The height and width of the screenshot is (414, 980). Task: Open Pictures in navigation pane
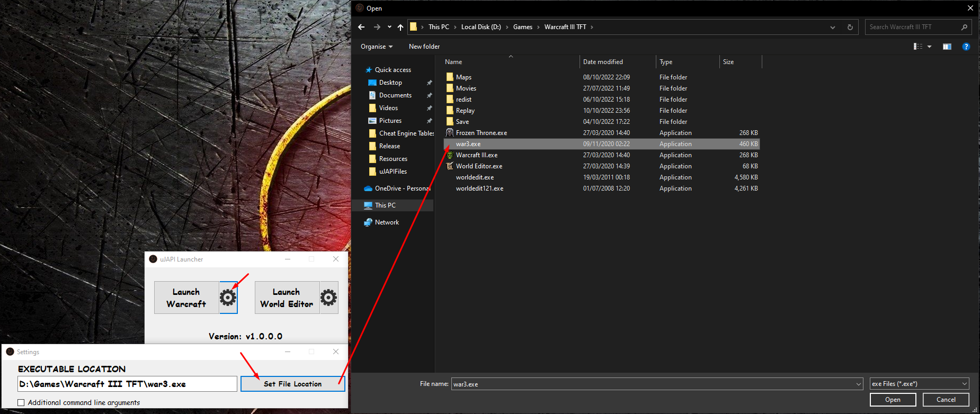390,121
